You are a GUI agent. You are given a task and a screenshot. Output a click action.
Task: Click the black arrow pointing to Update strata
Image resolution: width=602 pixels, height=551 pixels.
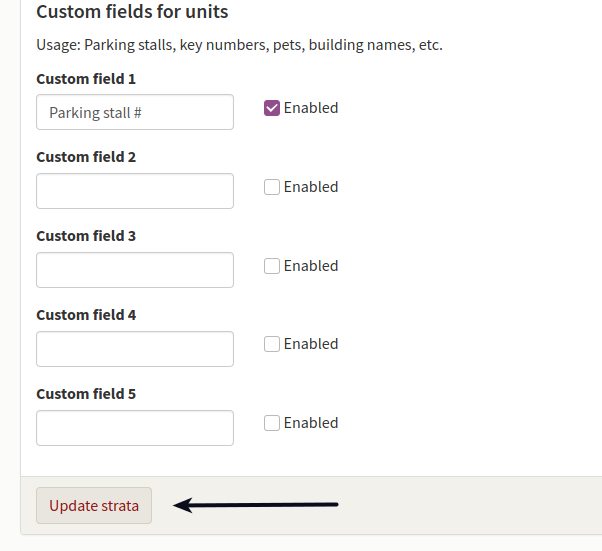256,505
